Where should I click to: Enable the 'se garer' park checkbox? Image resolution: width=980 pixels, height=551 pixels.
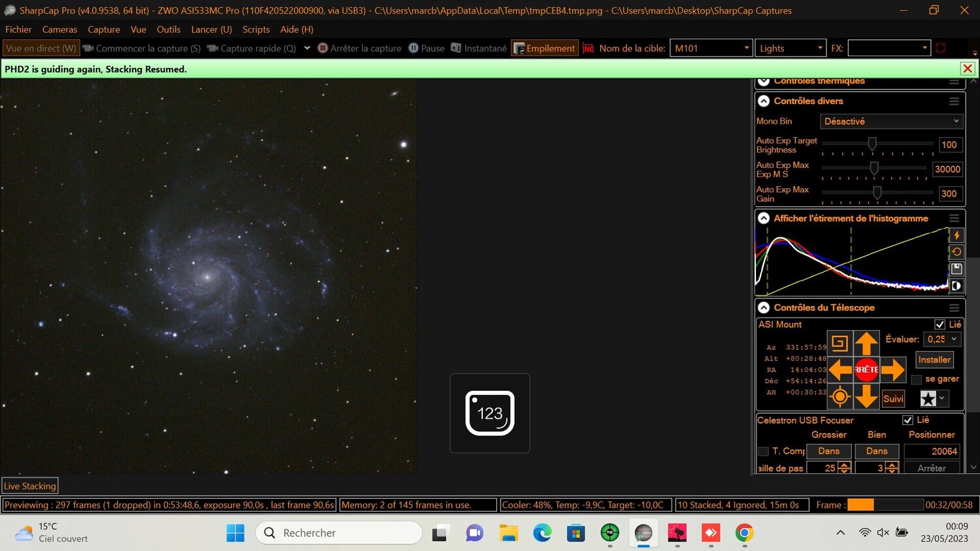pos(917,379)
